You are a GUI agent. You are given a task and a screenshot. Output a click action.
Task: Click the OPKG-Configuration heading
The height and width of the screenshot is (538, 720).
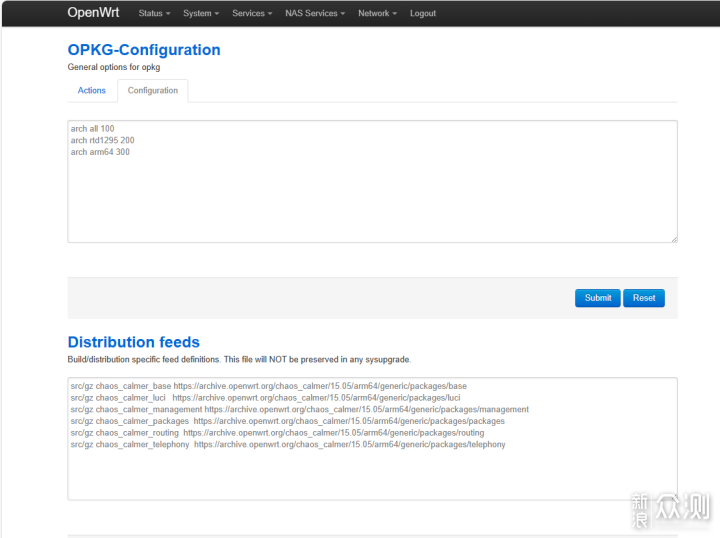(144, 50)
